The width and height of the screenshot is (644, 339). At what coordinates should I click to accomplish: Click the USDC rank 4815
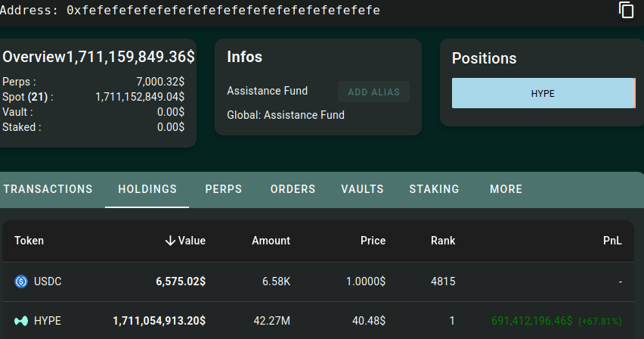[443, 281]
